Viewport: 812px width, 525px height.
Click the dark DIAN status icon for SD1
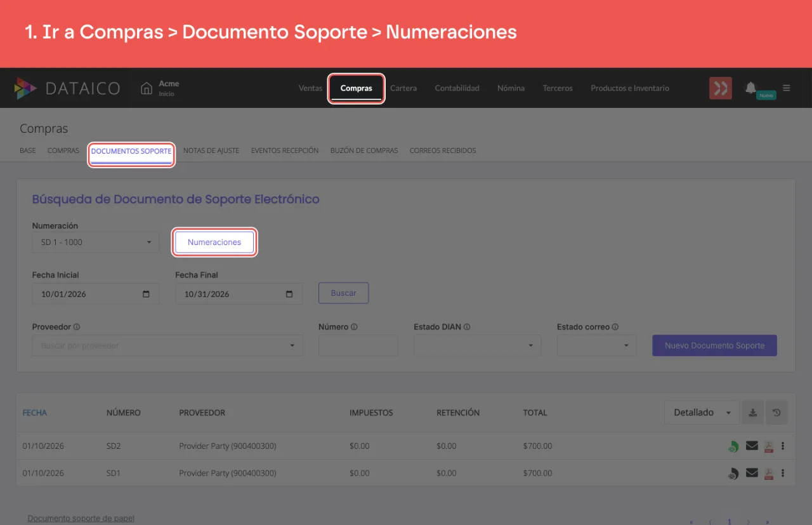(733, 474)
